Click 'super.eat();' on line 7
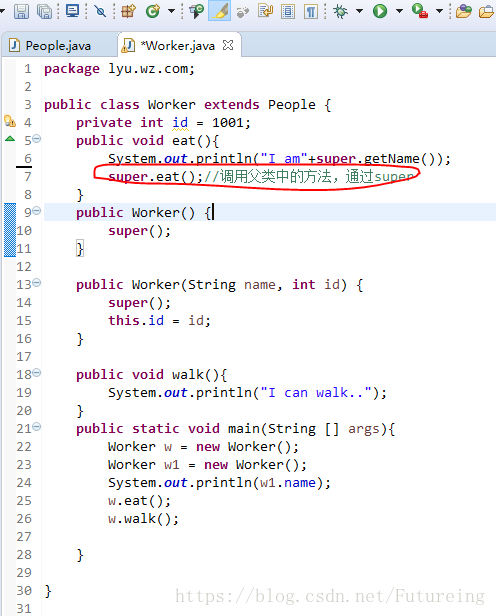 click(x=156, y=177)
